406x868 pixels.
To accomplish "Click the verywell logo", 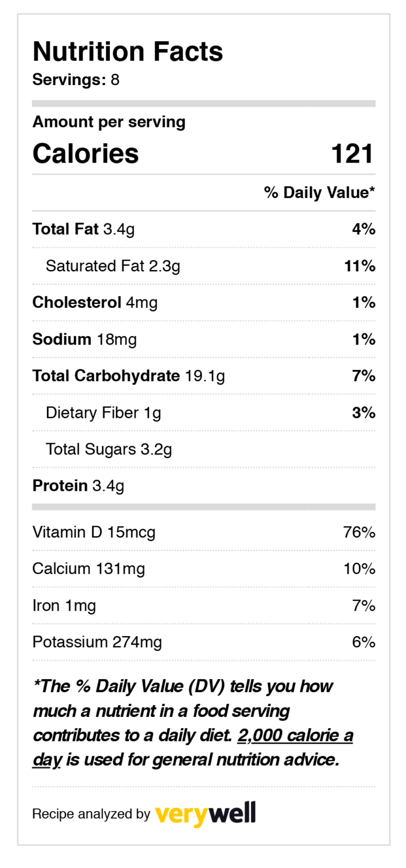I will click(205, 814).
